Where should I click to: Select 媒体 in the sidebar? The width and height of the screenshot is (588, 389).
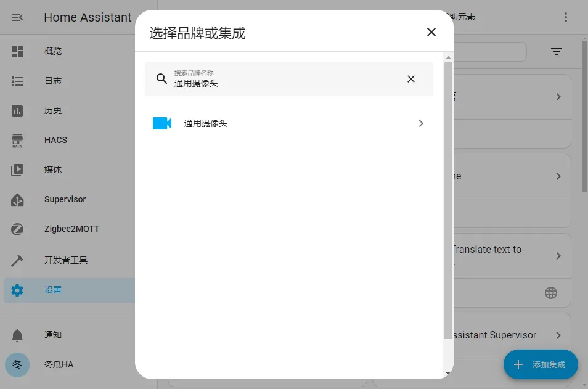click(x=53, y=170)
